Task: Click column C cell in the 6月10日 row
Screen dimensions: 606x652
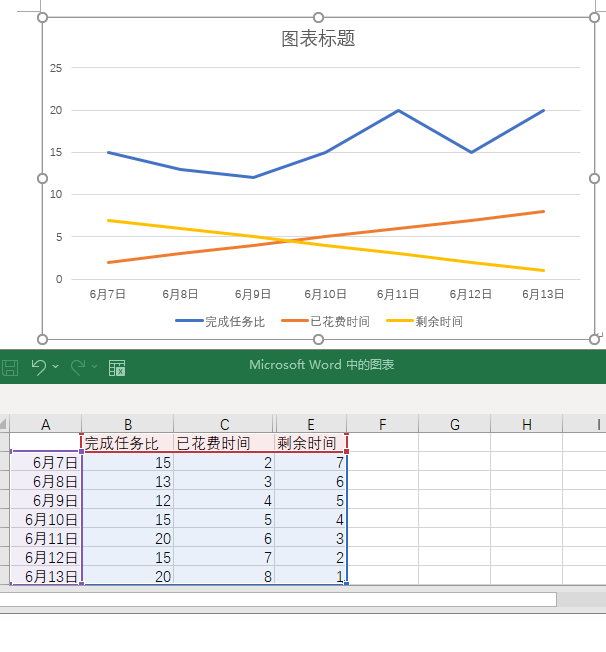Action: coord(224,519)
